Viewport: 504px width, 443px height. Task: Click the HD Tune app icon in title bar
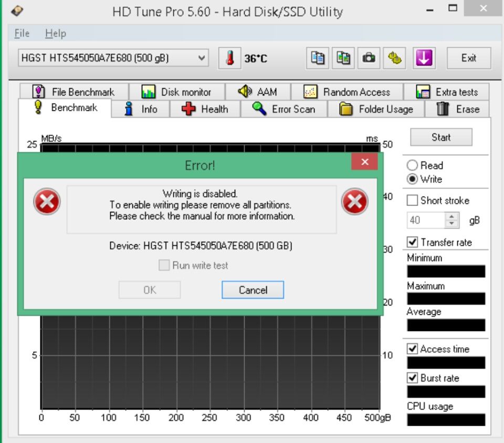tap(17, 11)
